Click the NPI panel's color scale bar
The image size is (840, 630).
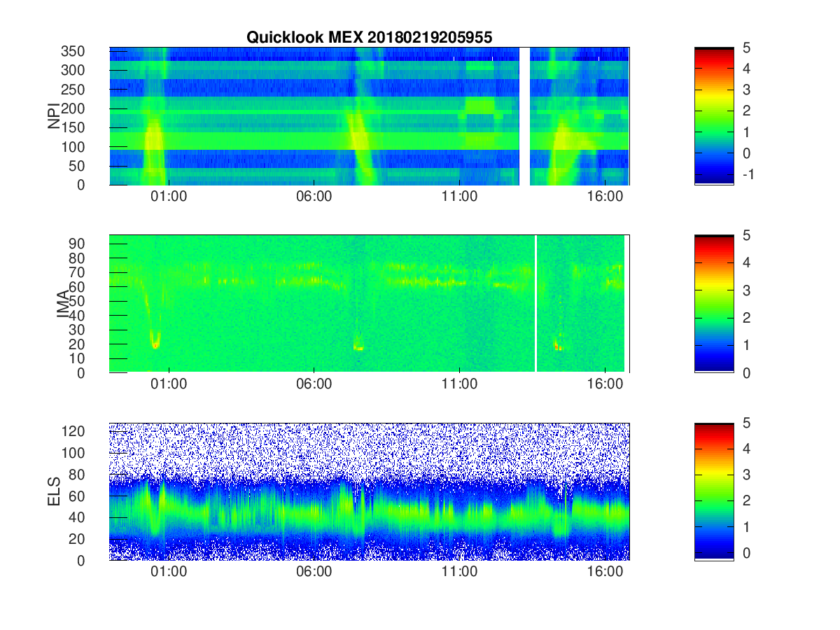[714, 116]
